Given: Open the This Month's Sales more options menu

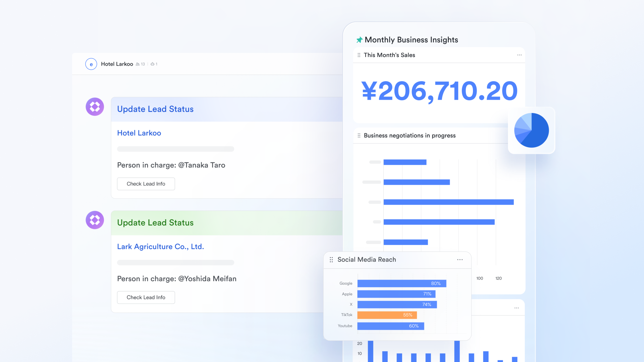Looking at the screenshot, I should coord(519,55).
